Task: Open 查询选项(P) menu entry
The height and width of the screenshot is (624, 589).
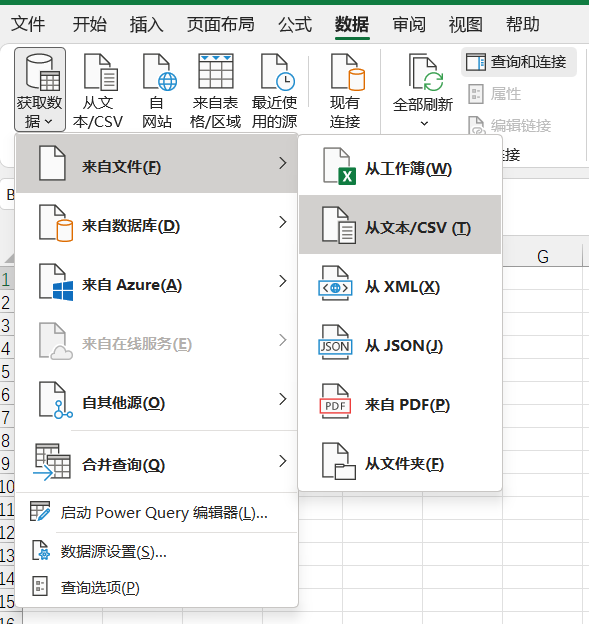Action: 157,587
